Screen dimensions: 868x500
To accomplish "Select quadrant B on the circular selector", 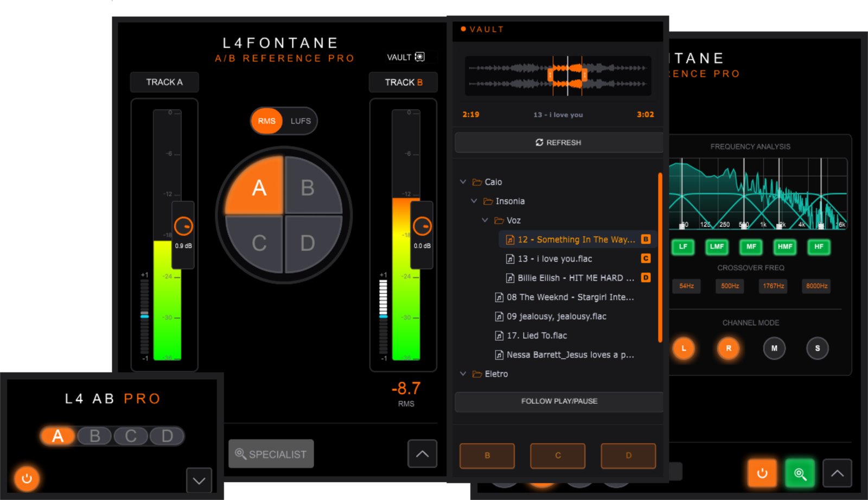I will pyautogui.click(x=311, y=186).
